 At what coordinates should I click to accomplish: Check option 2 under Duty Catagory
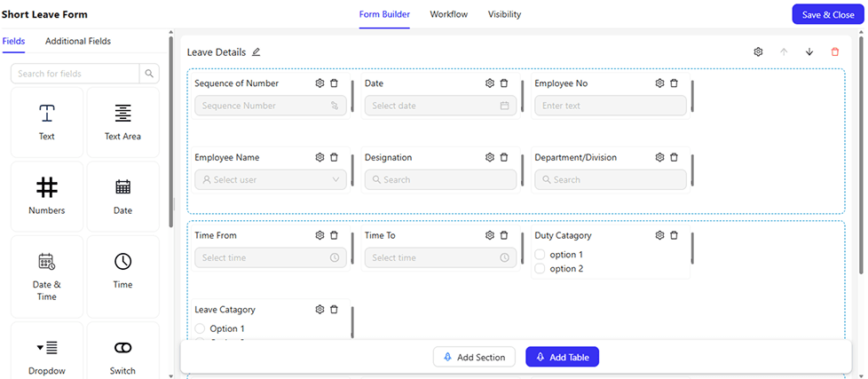click(541, 269)
